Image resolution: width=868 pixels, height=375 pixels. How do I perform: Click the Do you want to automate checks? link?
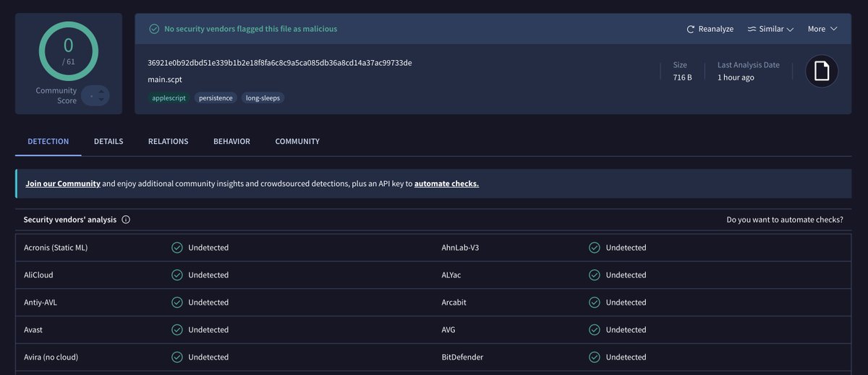[785, 219]
